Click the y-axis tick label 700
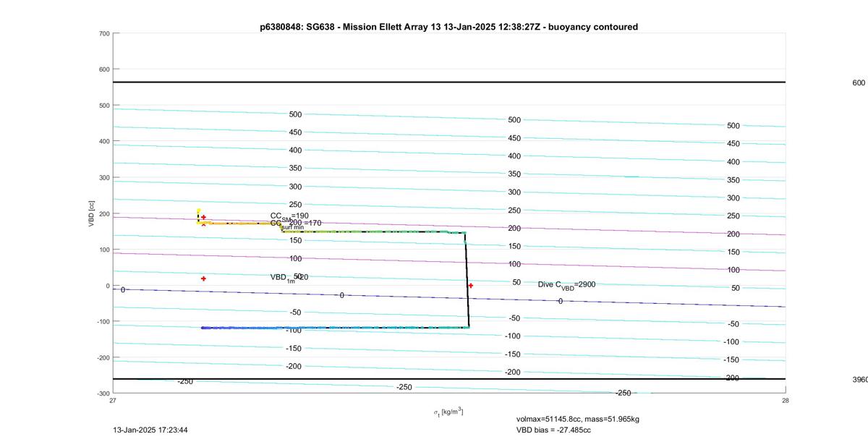 click(104, 33)
